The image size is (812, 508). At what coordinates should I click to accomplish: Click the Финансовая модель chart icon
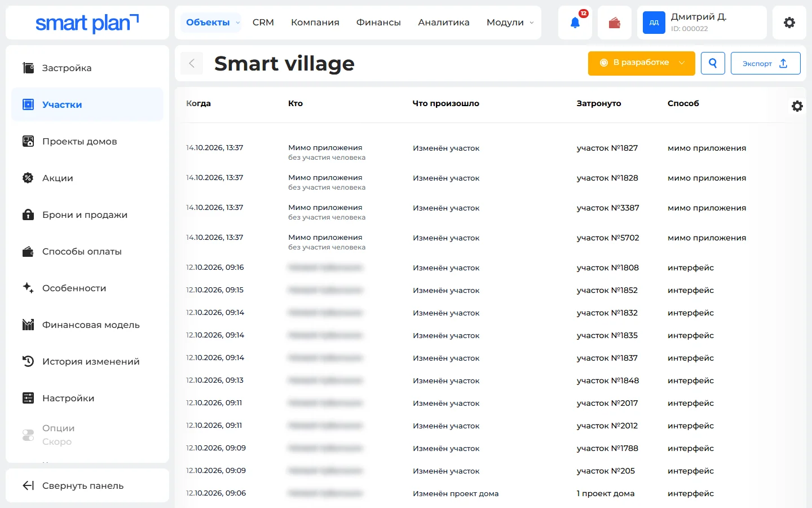tap(28, 325)
